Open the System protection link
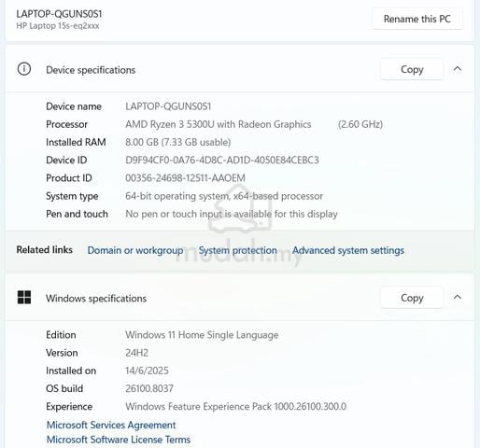 [x=238, y=250]
